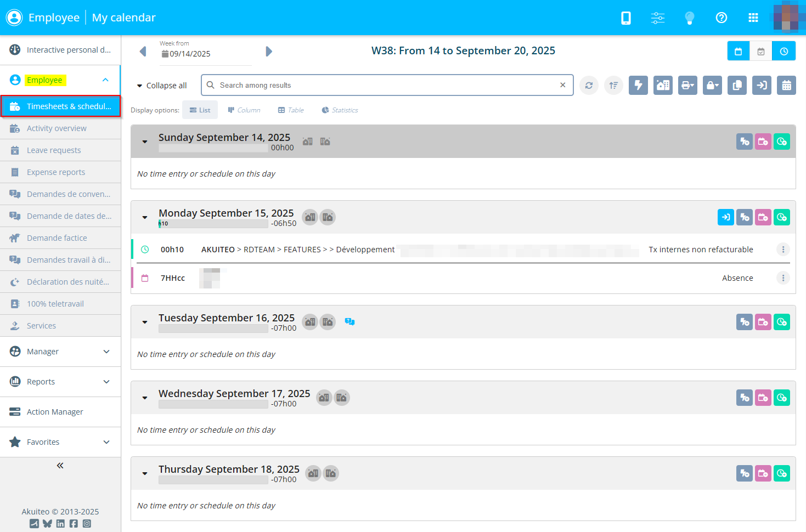The height and width of the screenshot is (532, 806).
Task: Click Collapse all button
Action: pos(162,86)
